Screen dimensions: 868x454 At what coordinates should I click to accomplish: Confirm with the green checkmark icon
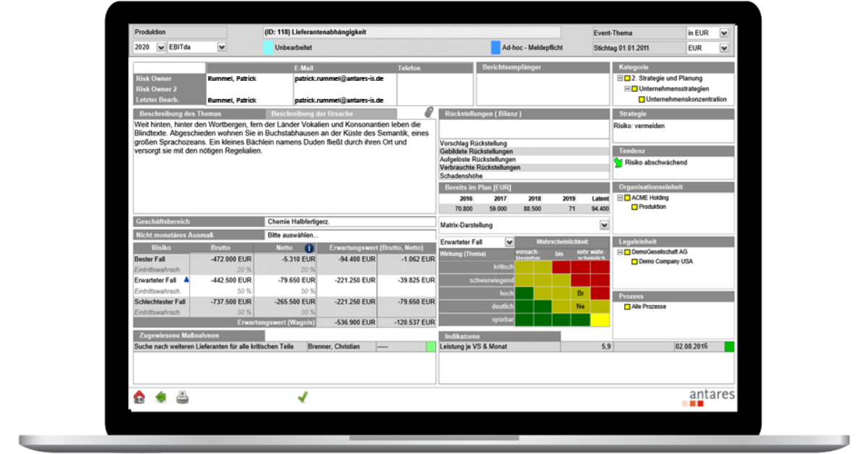coord(303,396)
